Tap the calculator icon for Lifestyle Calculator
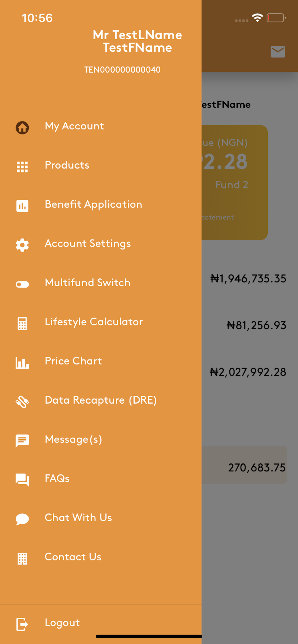Screen dimensions: 298x644 [22, 323]
